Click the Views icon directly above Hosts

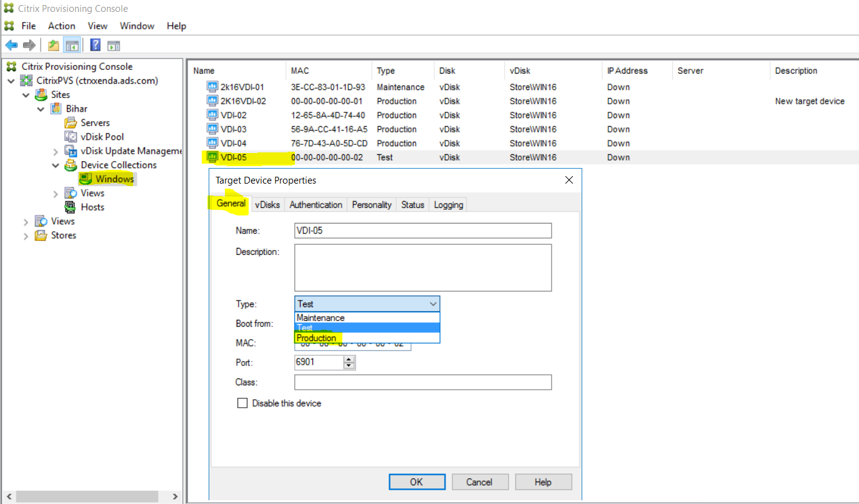coord(71,193)
